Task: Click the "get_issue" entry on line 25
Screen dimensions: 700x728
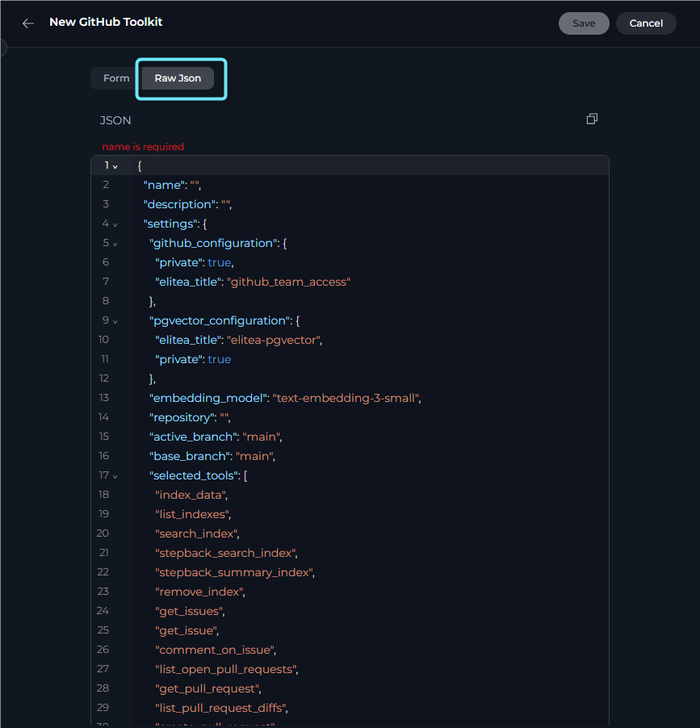Action: 187,630
